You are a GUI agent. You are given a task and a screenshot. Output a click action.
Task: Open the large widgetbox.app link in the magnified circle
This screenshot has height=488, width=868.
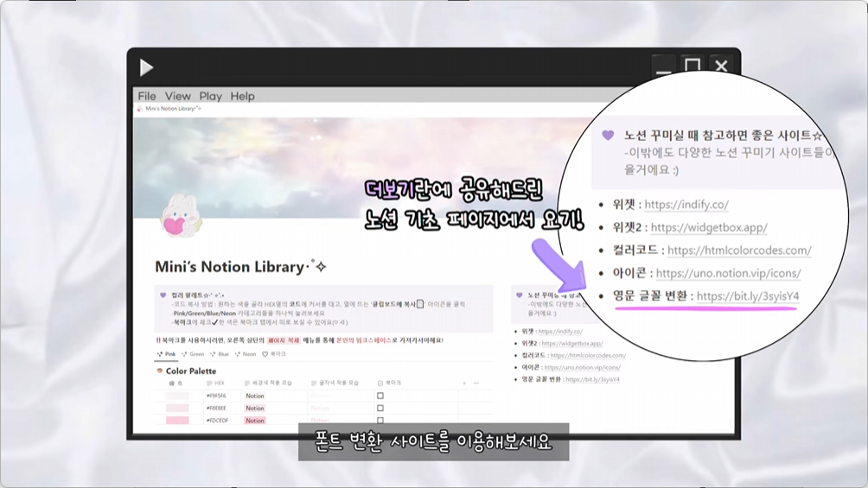(709, 227)
